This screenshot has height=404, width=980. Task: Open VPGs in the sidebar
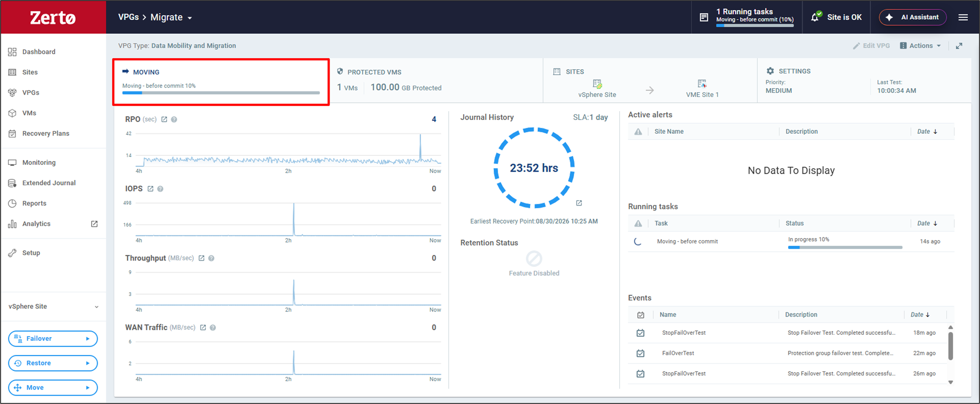(31, 93)
